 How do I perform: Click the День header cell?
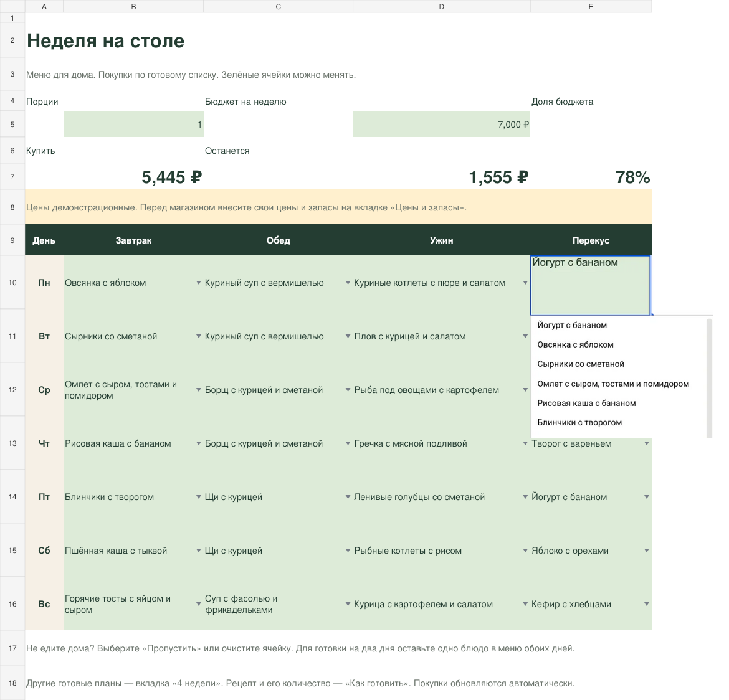pos(44,240)
